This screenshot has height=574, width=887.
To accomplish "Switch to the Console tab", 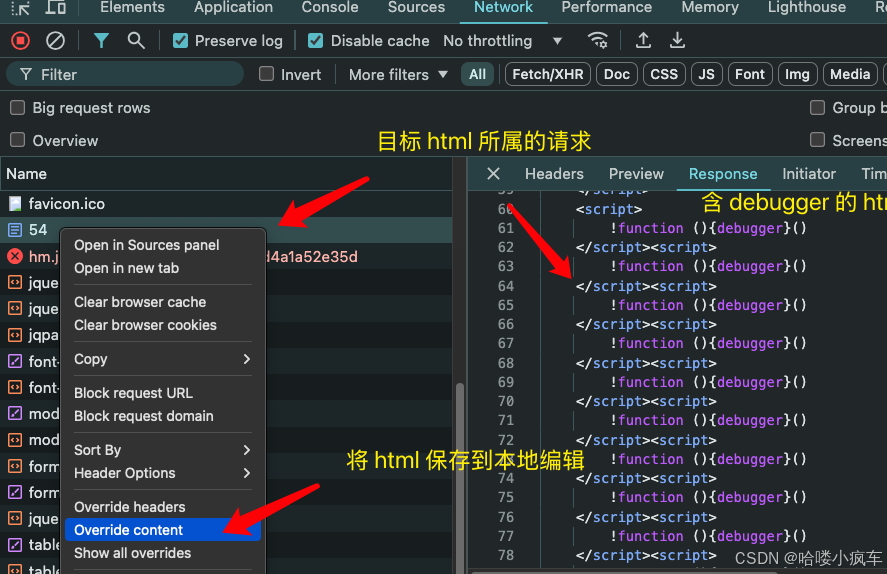I will 330,7.
